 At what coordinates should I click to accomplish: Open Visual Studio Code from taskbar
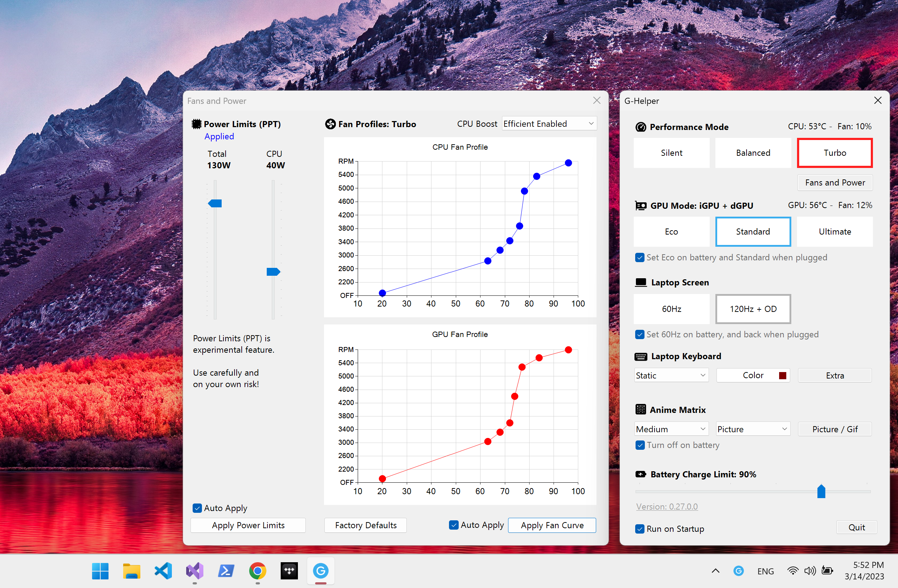click(163, 571)
